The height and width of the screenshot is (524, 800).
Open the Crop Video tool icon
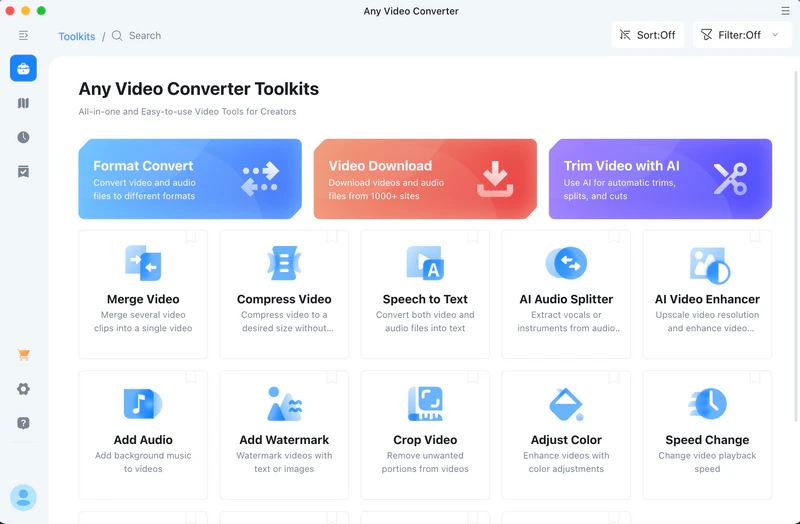425,405
